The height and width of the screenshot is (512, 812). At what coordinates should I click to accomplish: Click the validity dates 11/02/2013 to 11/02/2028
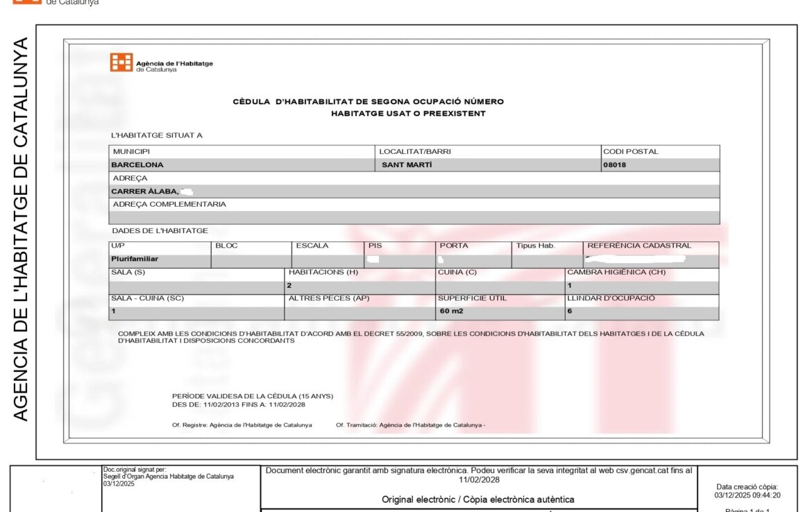pyautogui.click(x=238, y=404)
